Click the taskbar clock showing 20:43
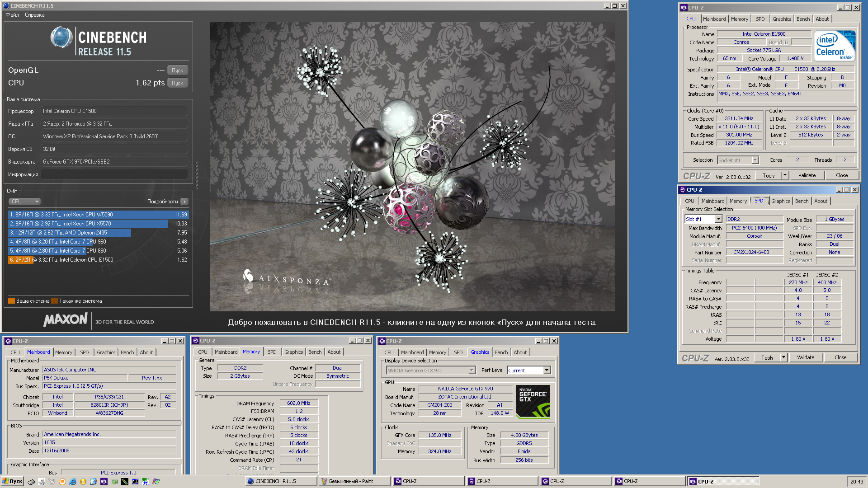This screenshot has width=868, height=488. [x=856, y=482]
